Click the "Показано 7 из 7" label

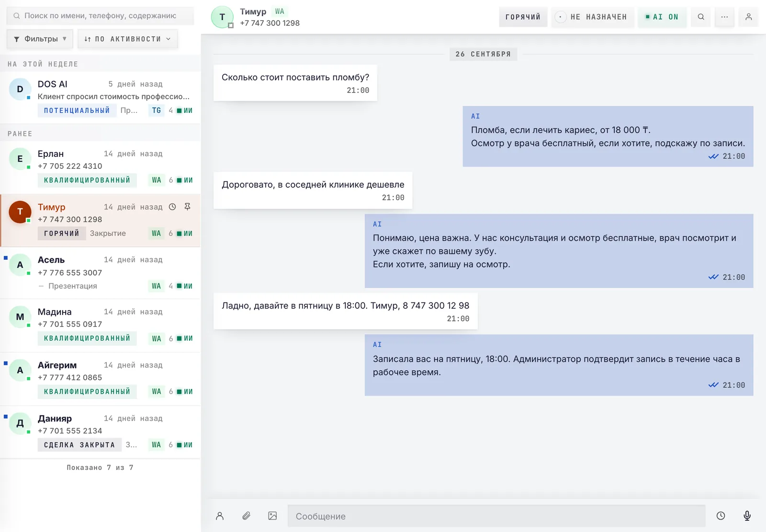pyautogui.click(x=100, y=467)
